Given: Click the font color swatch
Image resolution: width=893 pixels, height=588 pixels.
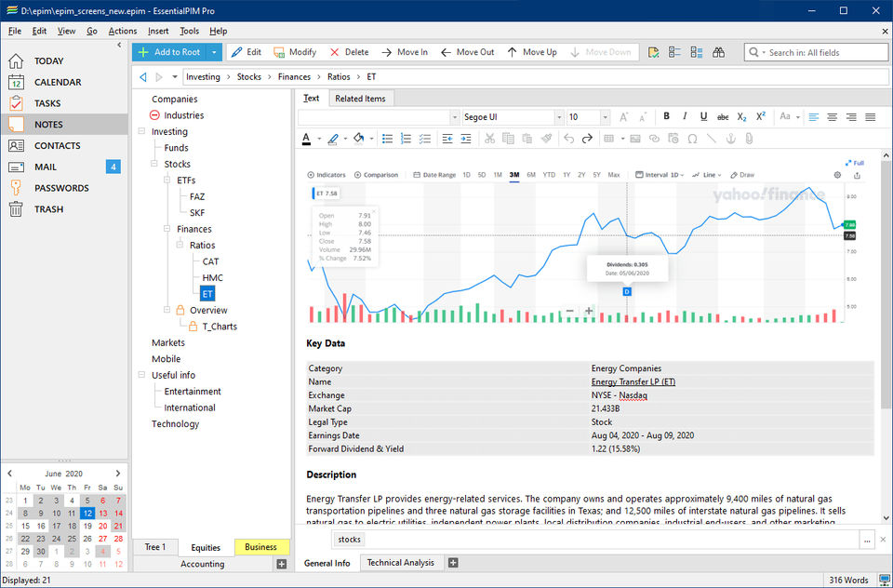Looking at the screenshot, I should 306,139.
